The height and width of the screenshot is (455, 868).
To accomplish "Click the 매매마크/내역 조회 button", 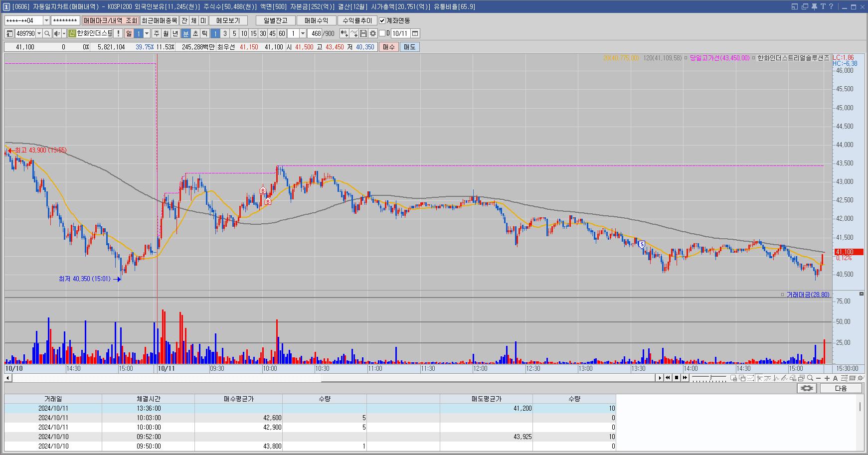I will (110, 20).
